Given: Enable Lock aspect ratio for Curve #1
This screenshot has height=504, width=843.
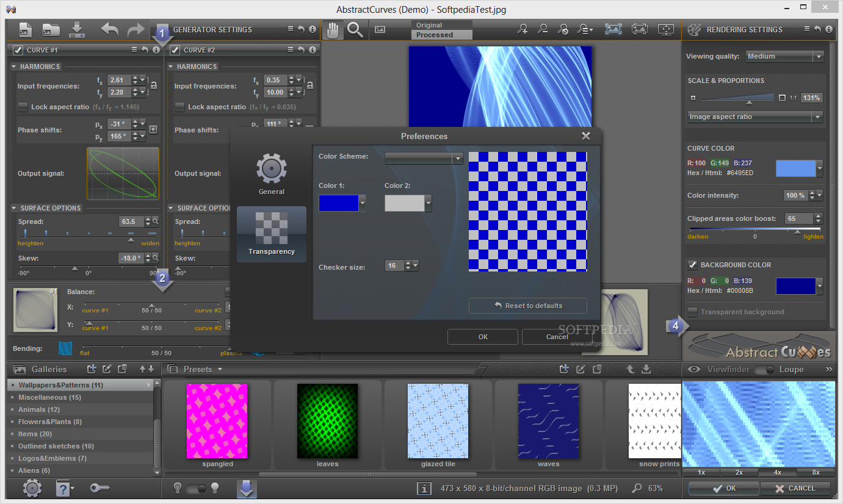Looking at the screenshot, I should point(23,107).
